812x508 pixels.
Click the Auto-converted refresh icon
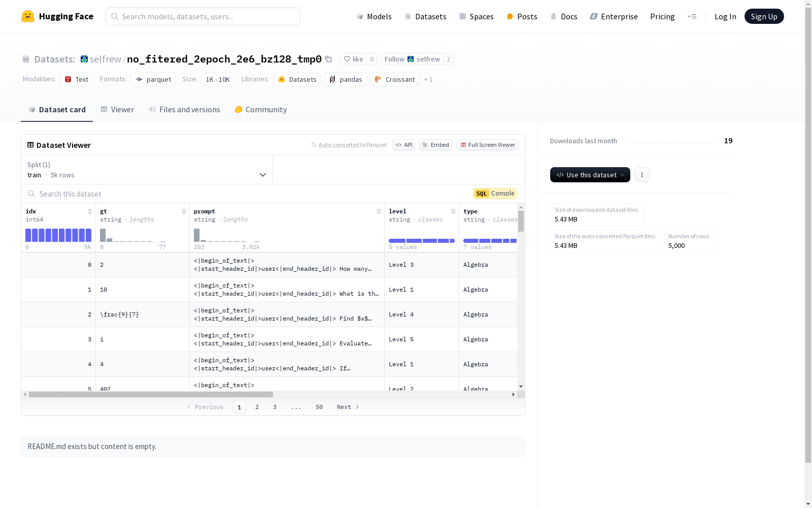[x=314, y=145]
